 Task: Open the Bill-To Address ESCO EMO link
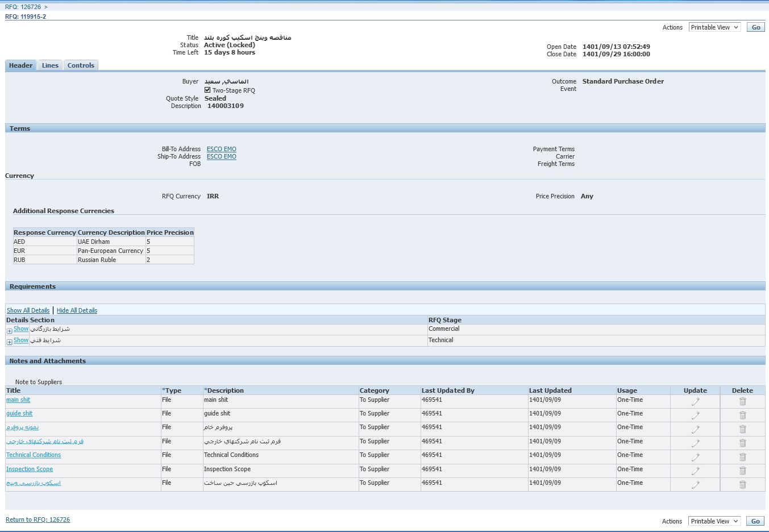[x=222, y=149]
